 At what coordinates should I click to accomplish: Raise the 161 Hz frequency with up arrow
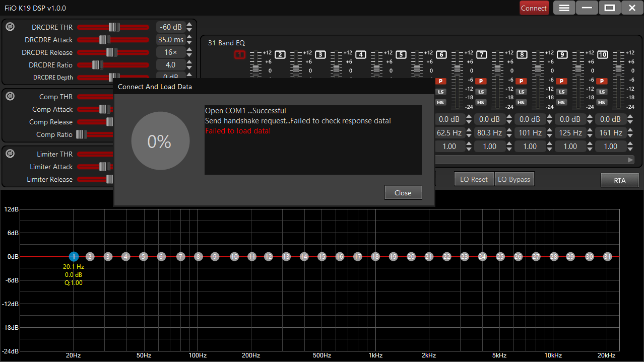[630, 130]
